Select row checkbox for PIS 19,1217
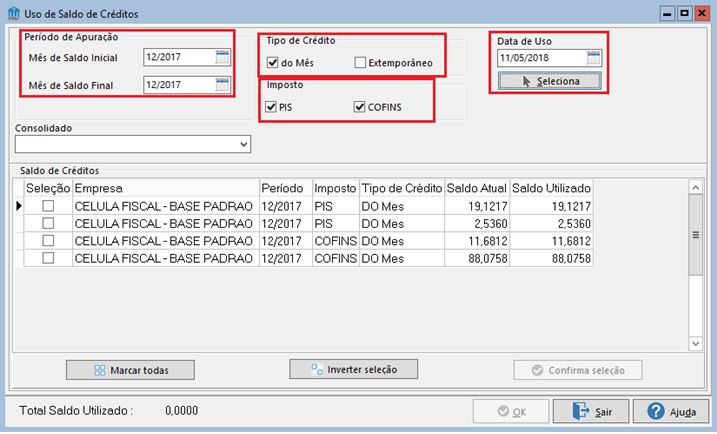Image resolution: width=717 pixels, height=434 pixels. [48, 206]
